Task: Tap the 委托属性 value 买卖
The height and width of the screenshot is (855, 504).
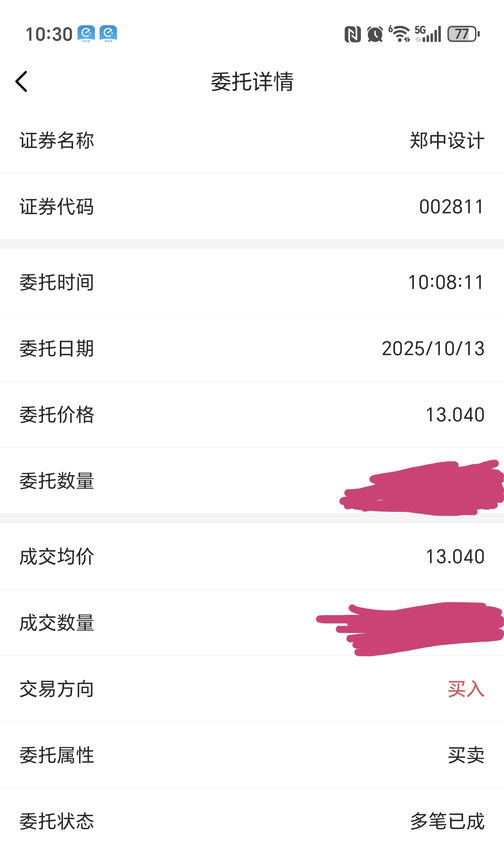Action: tap(466, 755)
